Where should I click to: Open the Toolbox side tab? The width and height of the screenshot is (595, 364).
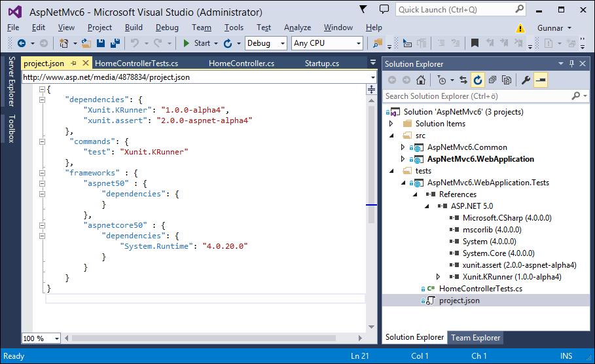[x=12, y=128]
